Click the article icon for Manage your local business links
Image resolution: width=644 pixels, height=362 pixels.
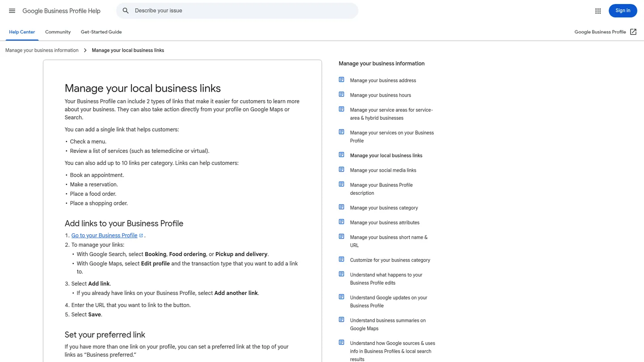(341, 155)
